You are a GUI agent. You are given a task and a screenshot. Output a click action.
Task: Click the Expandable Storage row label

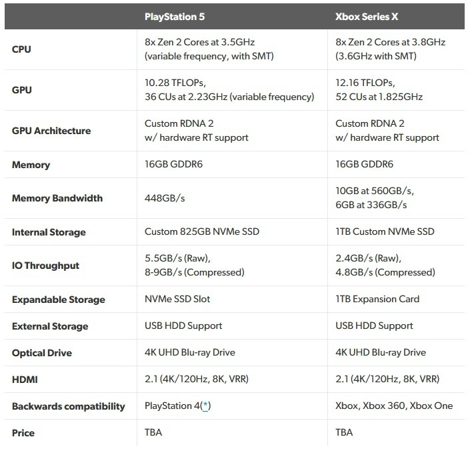[x=58, y=300]
